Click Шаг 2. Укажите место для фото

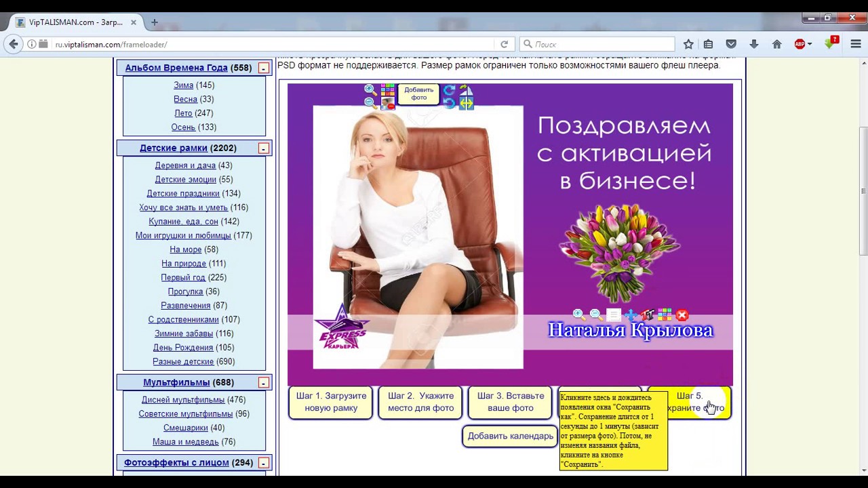[420, 402]
